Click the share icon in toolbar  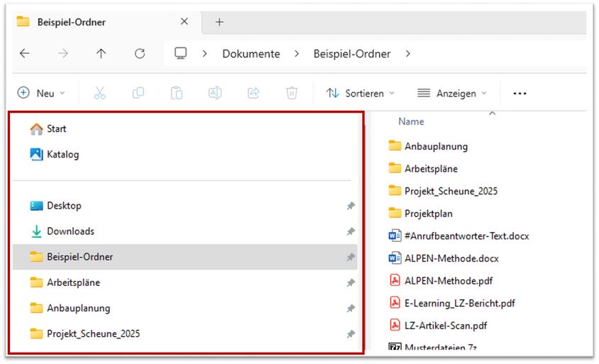[253, 93]
